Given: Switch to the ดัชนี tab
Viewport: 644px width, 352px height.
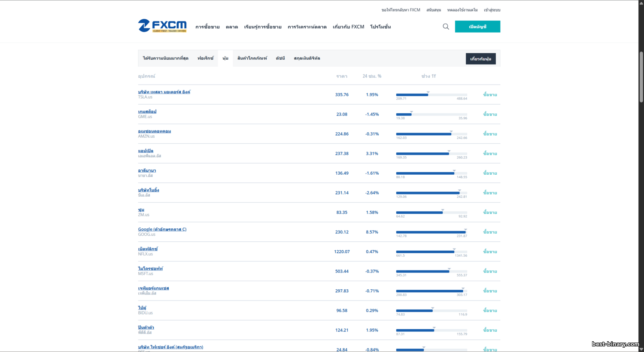Looking at the screenshot, I should coord(280,58).
